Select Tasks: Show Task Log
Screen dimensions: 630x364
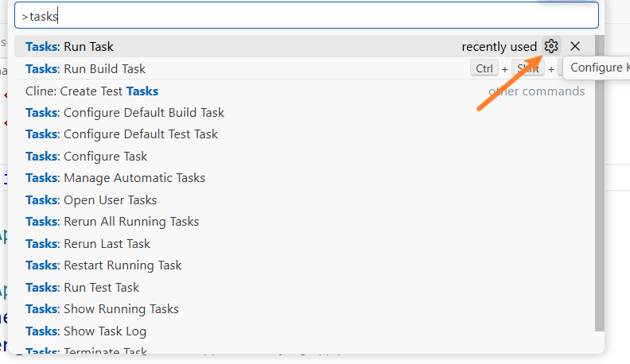click(x=305, y=331)
